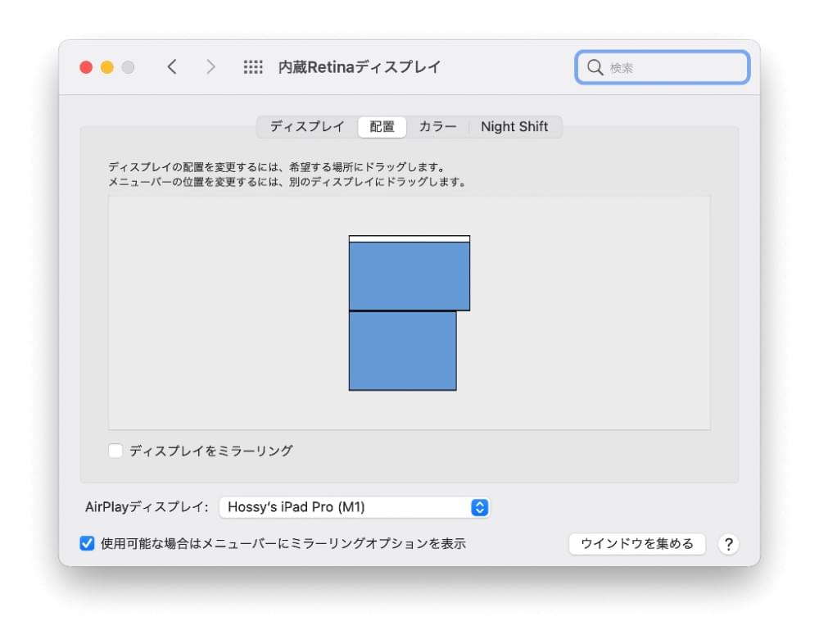The width and height of the screenshot is (819, 644).
Task: Select the lower blue display rectangle
Action: pyautogui.click(x=403, y=351)
